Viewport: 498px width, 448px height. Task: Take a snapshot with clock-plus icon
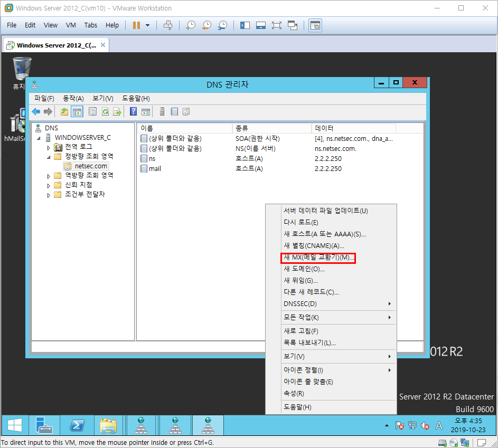tap(191, 25)
